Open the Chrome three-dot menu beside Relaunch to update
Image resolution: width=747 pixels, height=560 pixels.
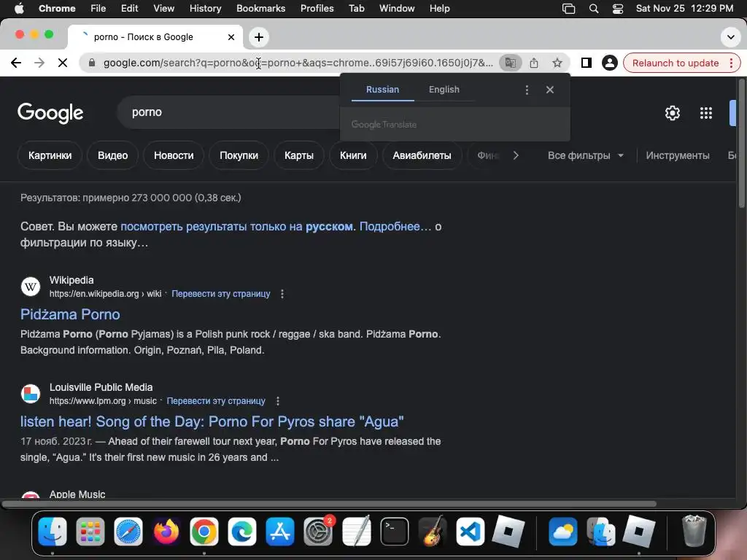point(731,63)
